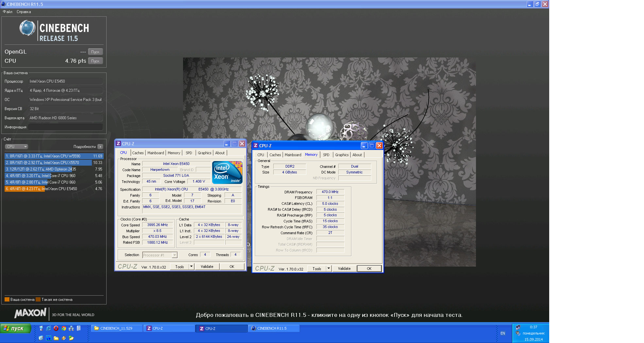
Task: Open the Windows Пуск start button
Action: tap(16, 328)
